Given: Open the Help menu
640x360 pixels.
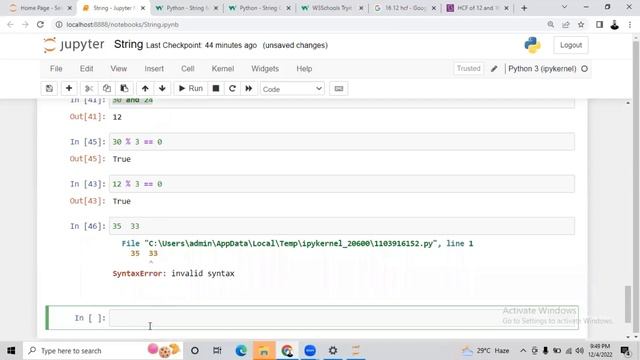Looking at the screenshot, I should (304, 69).
